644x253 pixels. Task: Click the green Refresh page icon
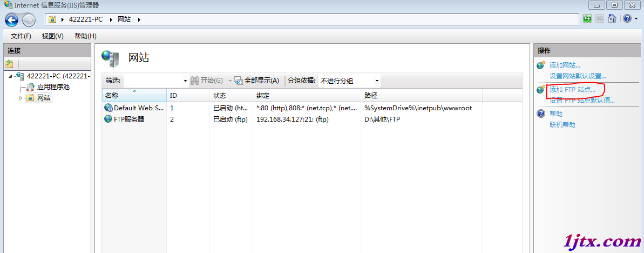pyautogui.click(x=587, y=19)
